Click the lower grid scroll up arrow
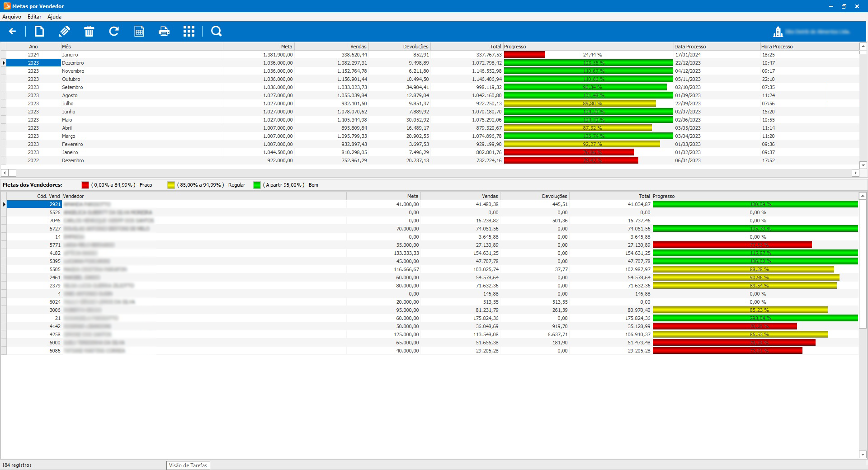This screenshot has width=868, height=470. coord(863,196)
